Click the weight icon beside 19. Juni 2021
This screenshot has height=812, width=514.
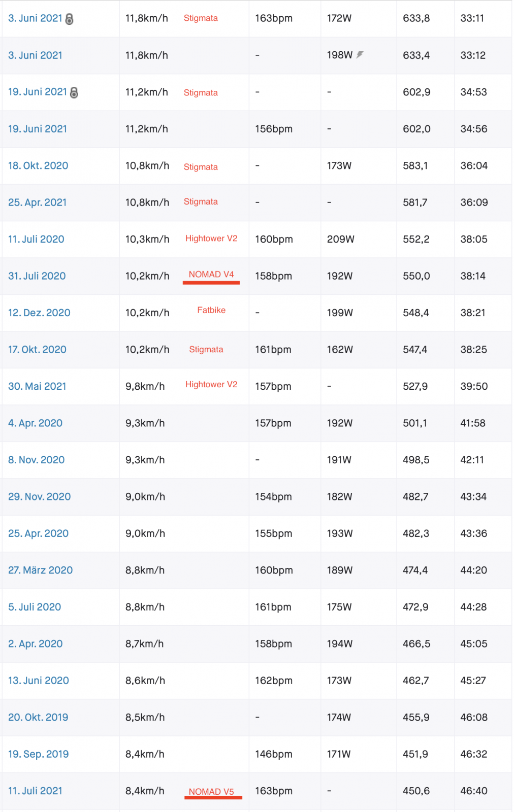click(74, 92)
